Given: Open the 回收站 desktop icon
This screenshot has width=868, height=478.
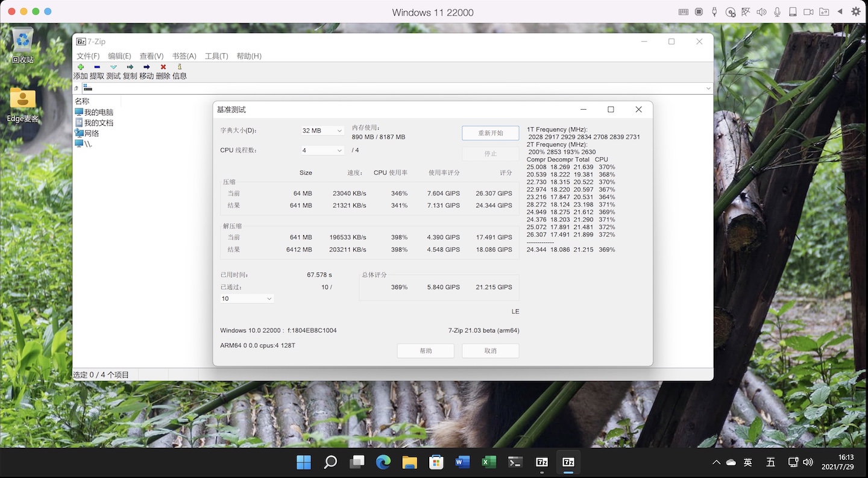Looking at the screenshot, I should click(23, 42).
